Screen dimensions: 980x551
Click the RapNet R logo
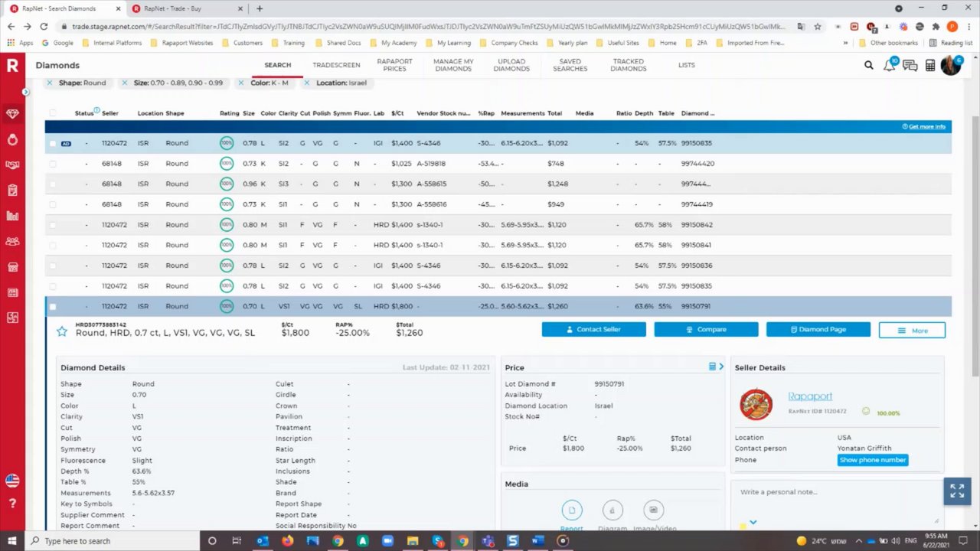[x=12, y=66]
